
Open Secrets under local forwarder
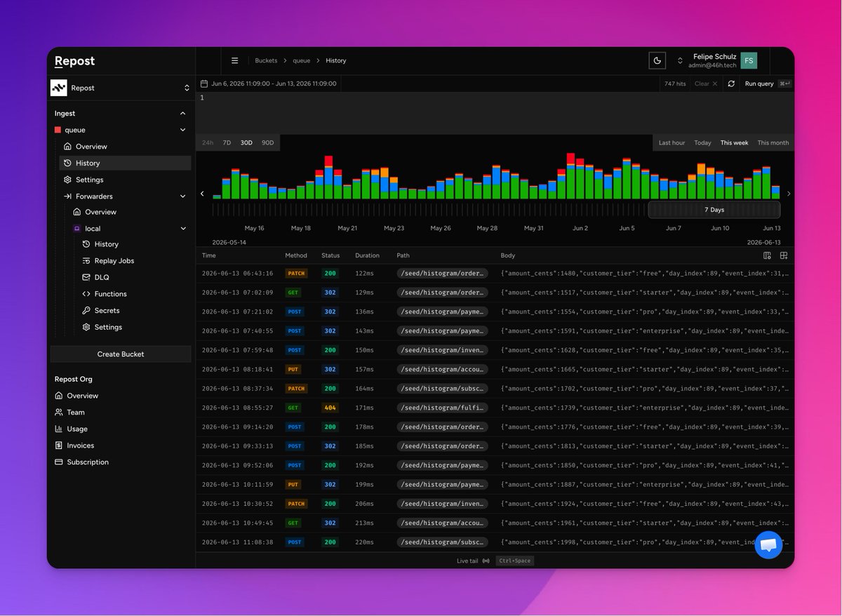point(107,311)
